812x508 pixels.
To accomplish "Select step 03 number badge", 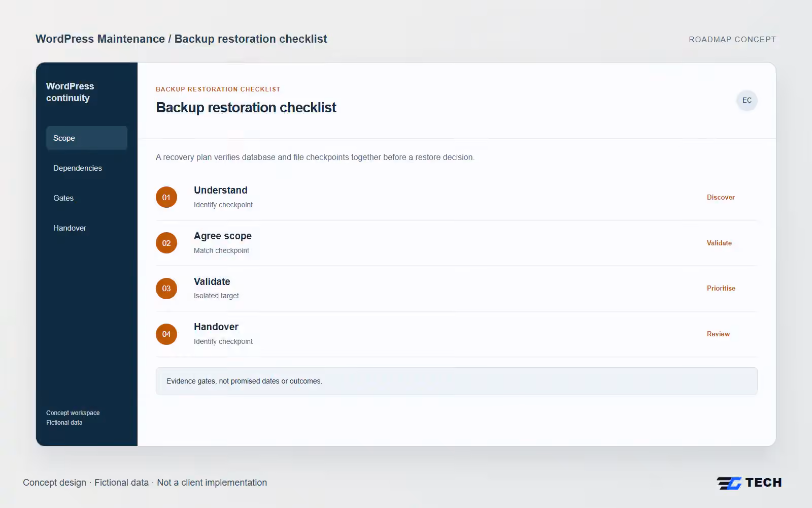I will 166,289.
